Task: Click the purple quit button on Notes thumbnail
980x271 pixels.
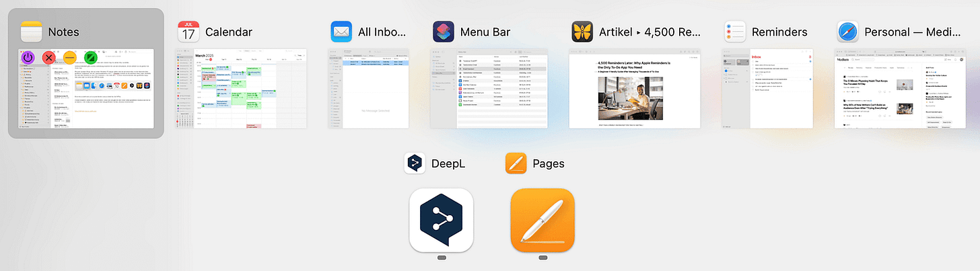Action: coord(28,59)
